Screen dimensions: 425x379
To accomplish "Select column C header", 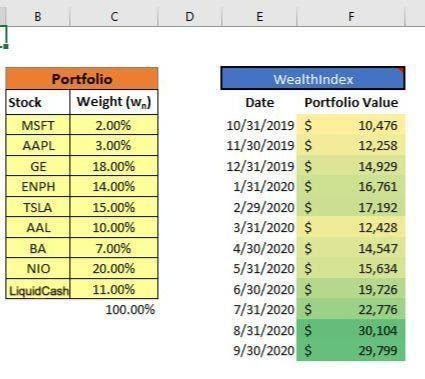I will point(114,16).
